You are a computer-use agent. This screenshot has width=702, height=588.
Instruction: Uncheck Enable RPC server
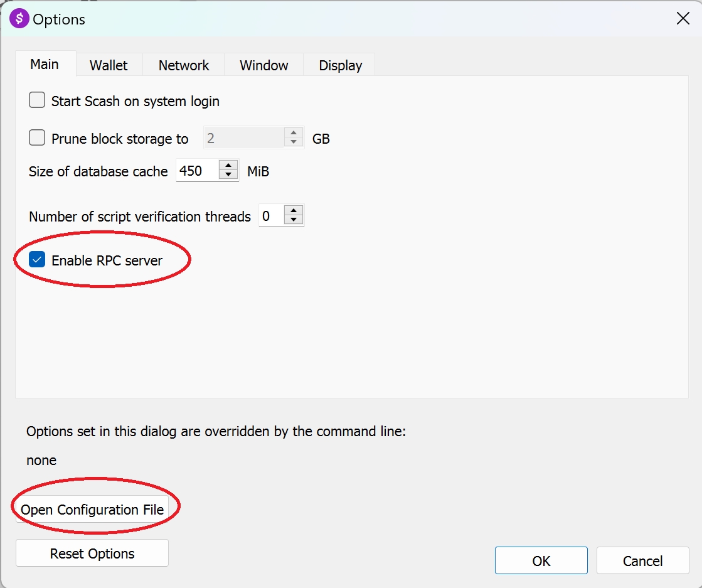click(x=37, y=260)
